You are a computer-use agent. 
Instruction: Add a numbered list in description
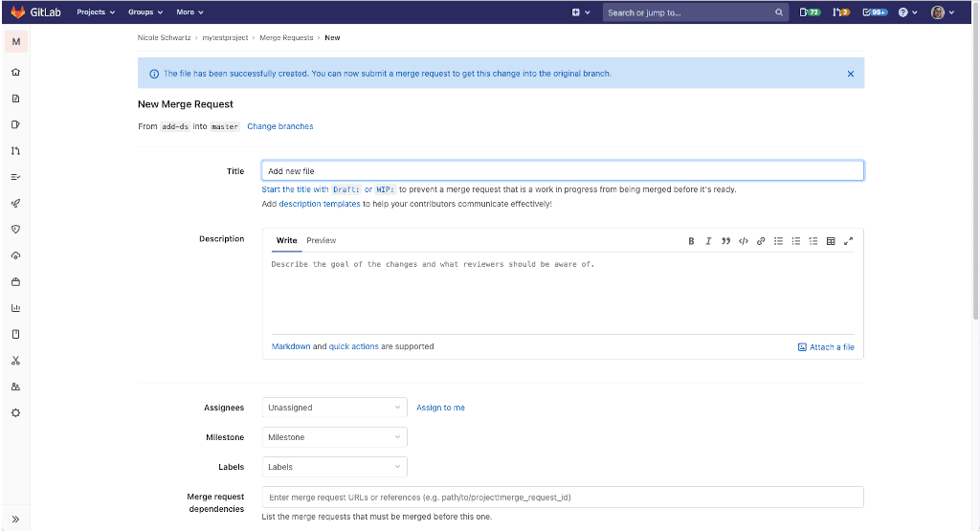click(795, 241)
